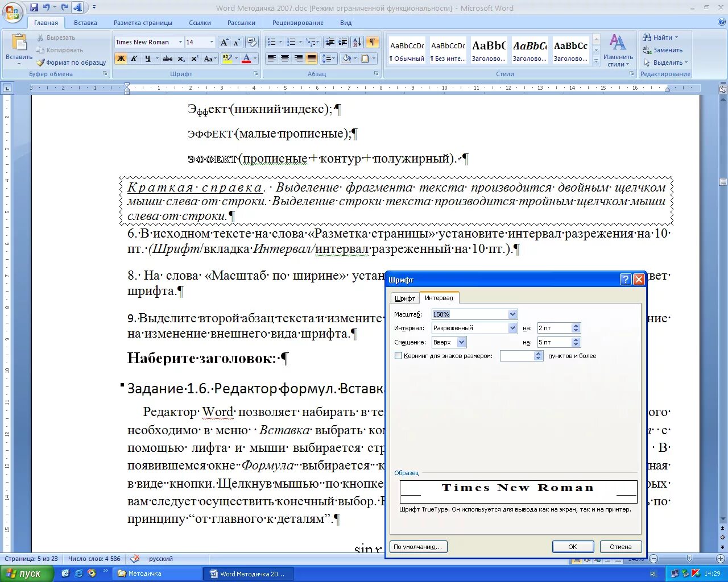Toggle subscript x₂ formatting
Viewport: 728px width, 582px height.
[x=181, y=59]
